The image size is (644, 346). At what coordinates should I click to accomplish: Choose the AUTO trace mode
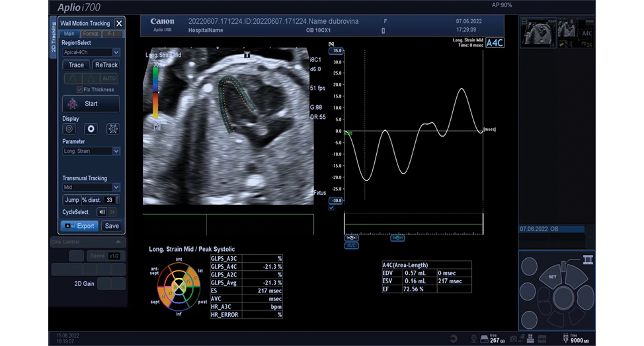click(x=109, y=79)
